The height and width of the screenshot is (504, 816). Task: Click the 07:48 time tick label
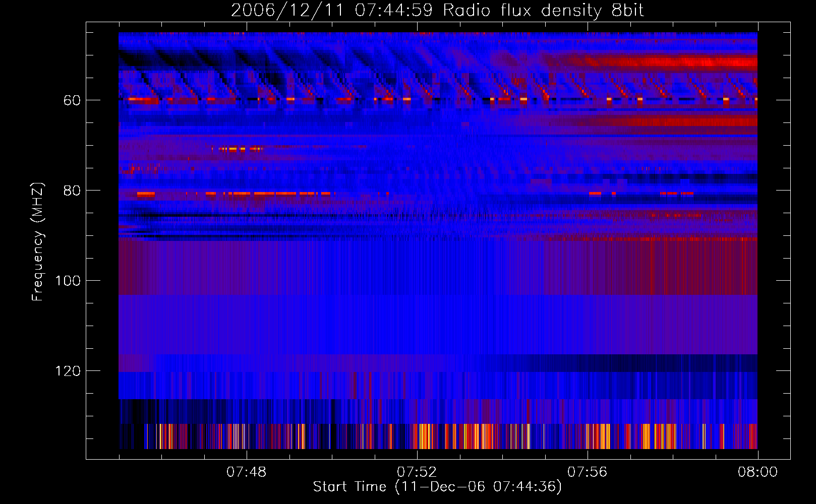(247, 472)
